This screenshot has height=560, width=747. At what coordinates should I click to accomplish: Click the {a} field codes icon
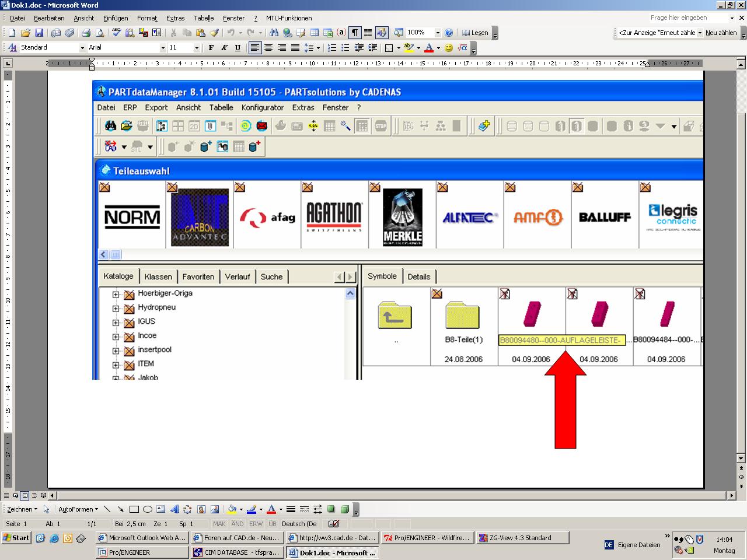[x=341, y=33]
